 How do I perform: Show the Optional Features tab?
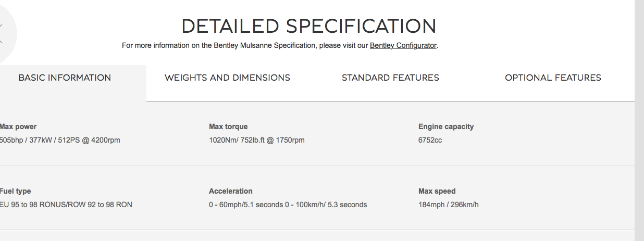[553, 78]
